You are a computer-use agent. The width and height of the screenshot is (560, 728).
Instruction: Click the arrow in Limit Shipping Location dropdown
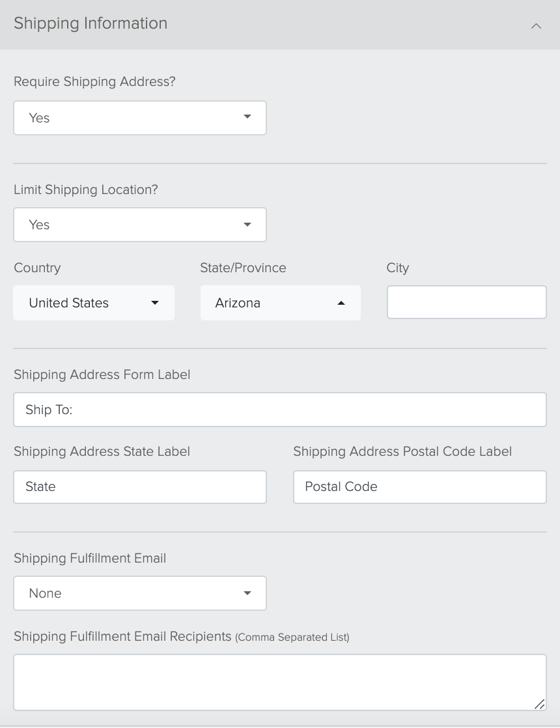click(247, 225)
